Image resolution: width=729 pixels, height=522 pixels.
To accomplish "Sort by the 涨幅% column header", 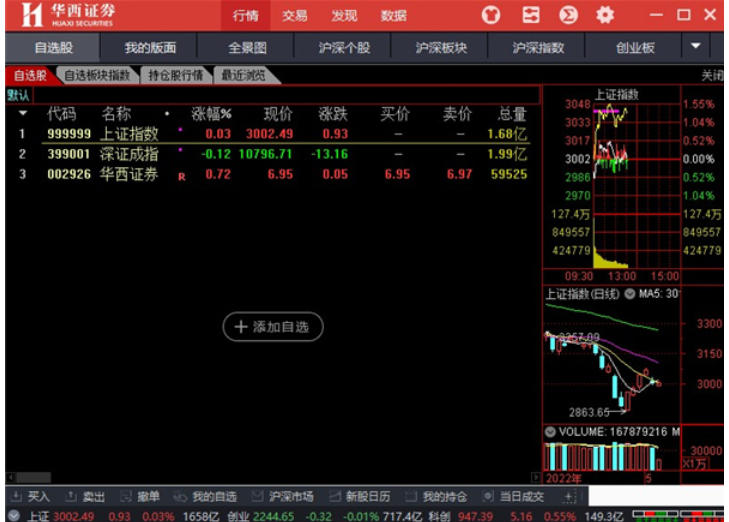I will 211,114.
